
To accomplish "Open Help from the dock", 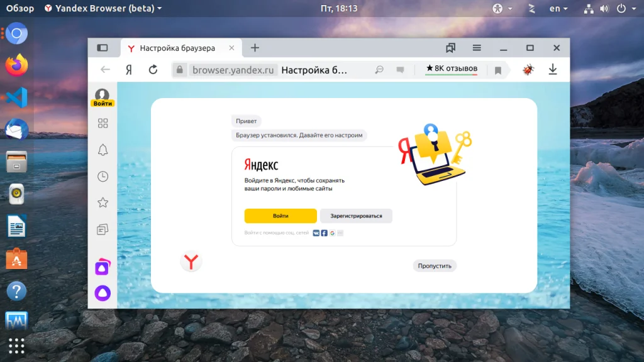I will (x=16, y=292).
